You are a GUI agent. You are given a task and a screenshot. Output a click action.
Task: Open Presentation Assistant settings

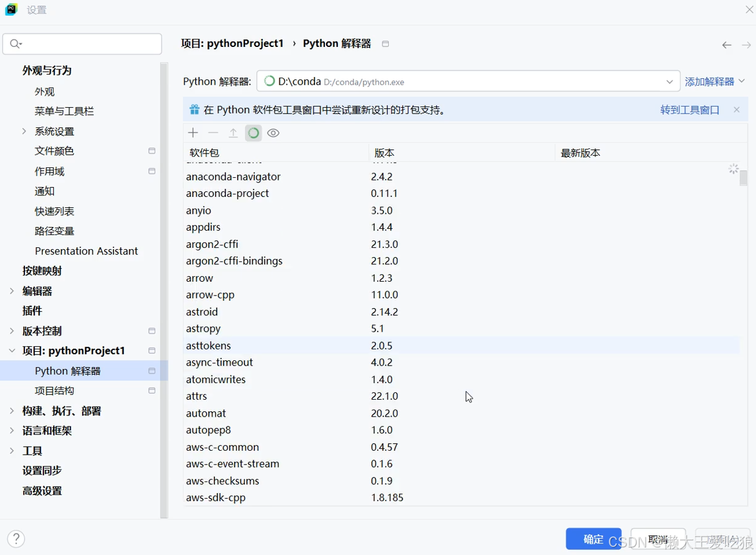click(x=86, y=251)
